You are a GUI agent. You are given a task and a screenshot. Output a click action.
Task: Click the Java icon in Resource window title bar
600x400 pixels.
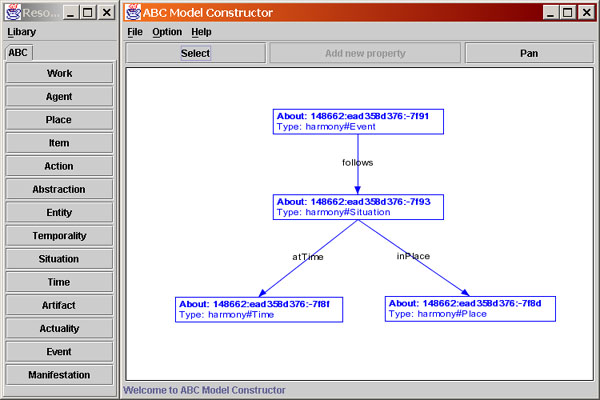coord(13,12)
